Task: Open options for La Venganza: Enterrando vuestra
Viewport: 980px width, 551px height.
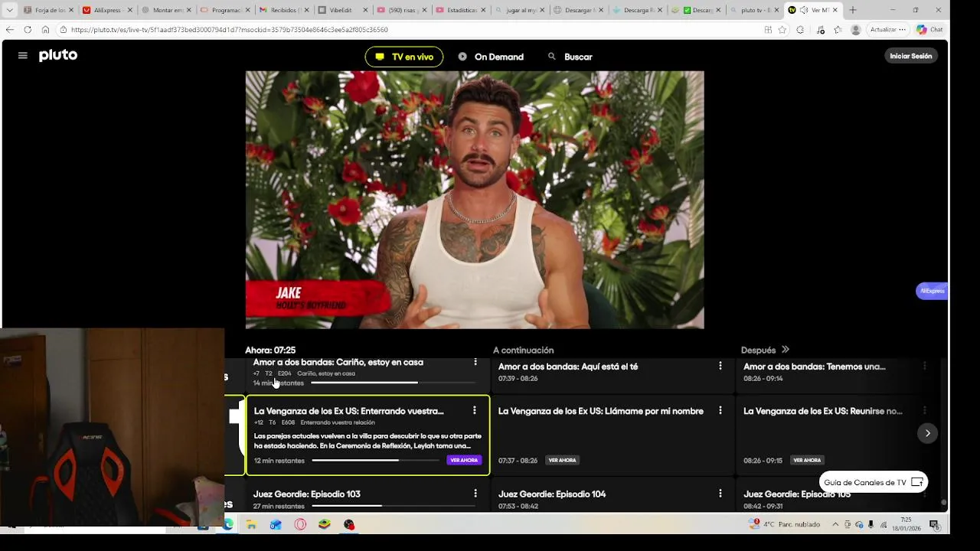Action: pyautogui.click(x=475, y=411)
